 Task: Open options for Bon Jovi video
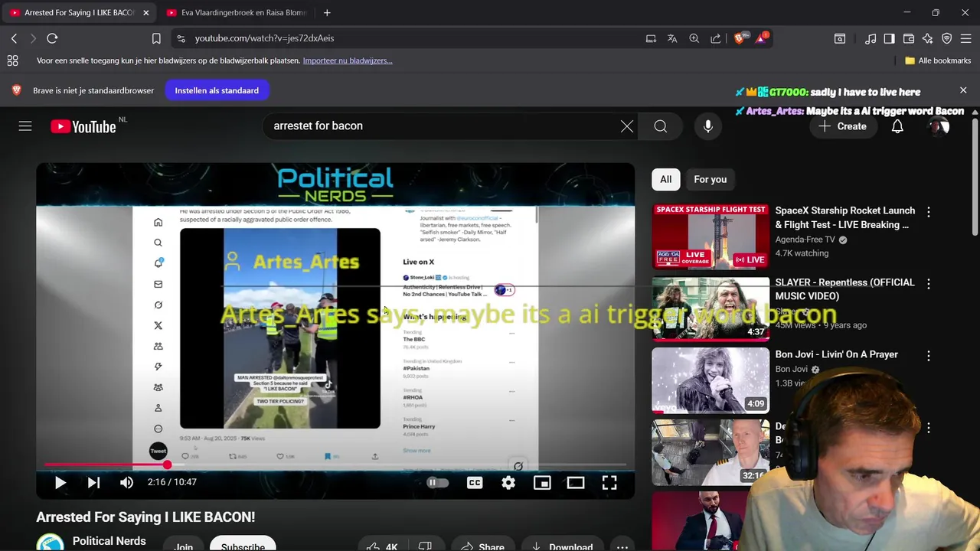pyautogui.click(x=929, y=356)
